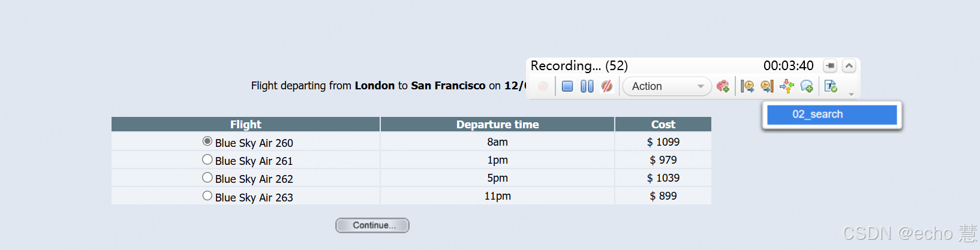
Task: Cancel the recording session
Action: 607,86
